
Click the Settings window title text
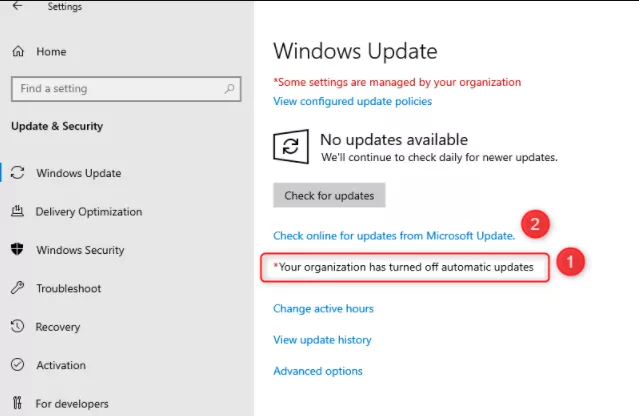(65, 7)
